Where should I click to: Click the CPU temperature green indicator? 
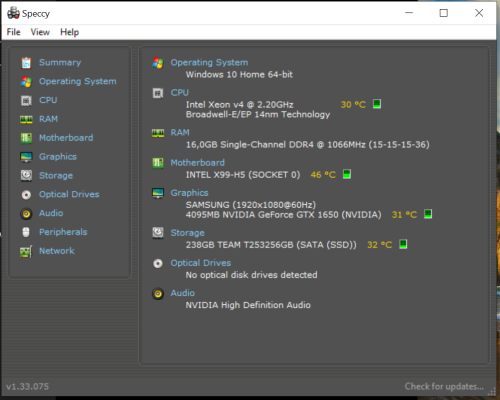coord(377,104)
